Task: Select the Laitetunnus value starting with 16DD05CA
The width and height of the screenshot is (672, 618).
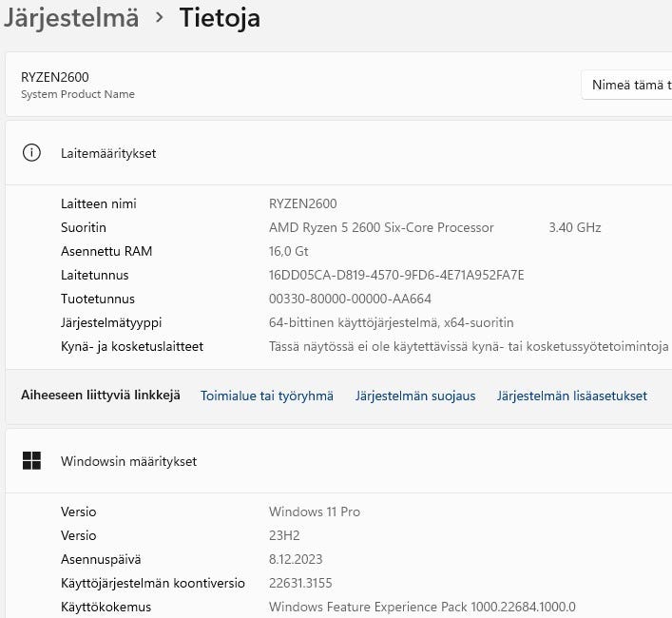Action: 396,276
